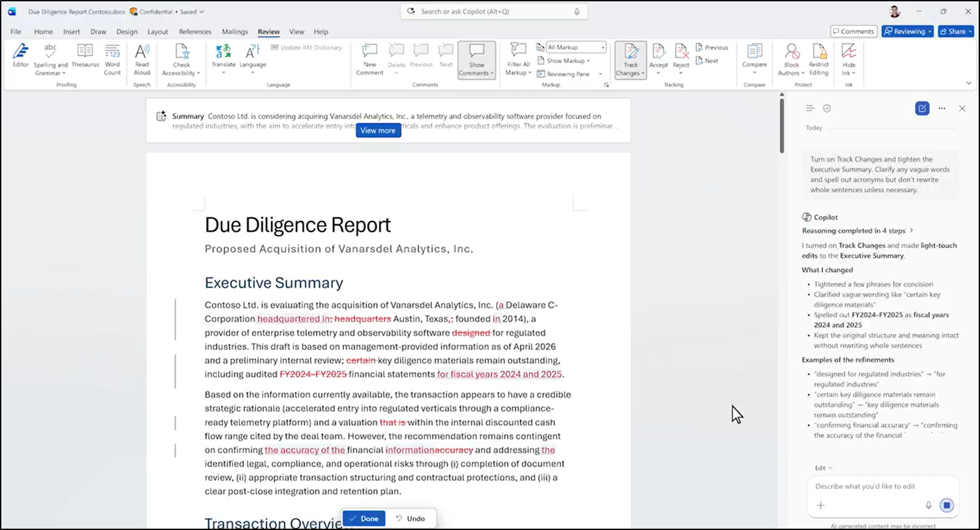980x530 pixels.
Task: Click the new chat icon in Copilot pane
Action: [922, 109]
